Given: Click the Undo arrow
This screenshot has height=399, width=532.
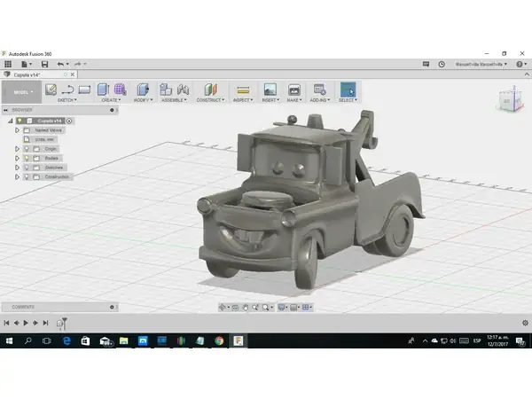Looking at the screenshot, I should [x=60, y=64].
